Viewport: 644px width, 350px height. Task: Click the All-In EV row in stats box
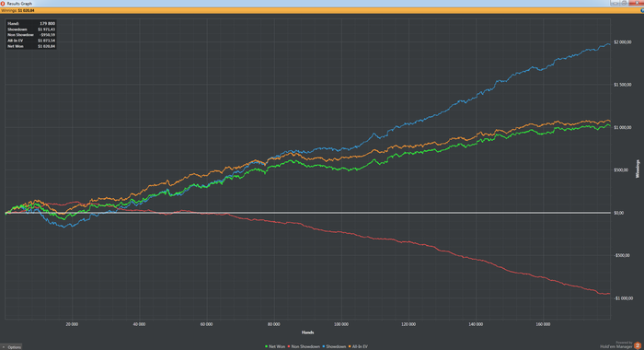click(31, 41)
